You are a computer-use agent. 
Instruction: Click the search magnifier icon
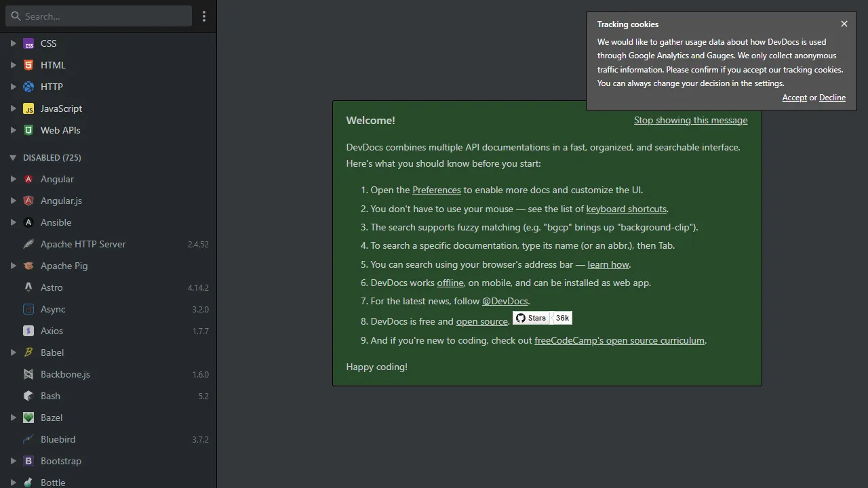pyautogui.click(x=16, y=16)
